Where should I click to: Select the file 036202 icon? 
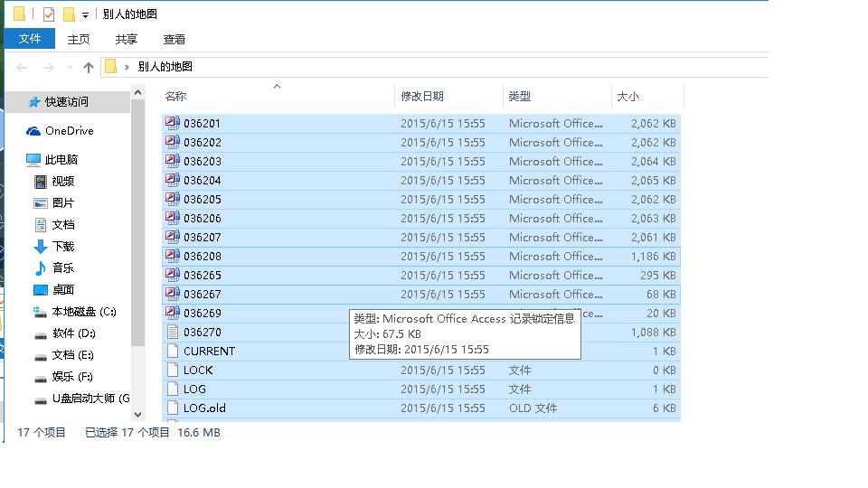tap(173, 142)
